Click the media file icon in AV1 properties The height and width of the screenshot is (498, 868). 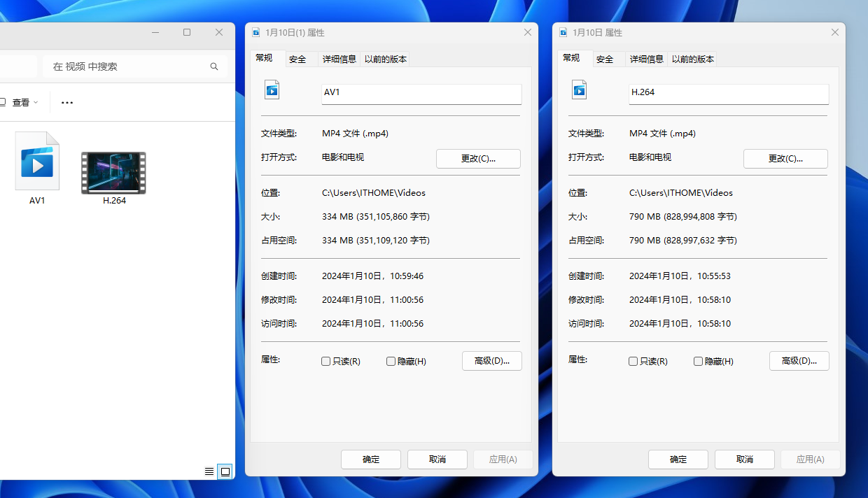coord(272,90)
